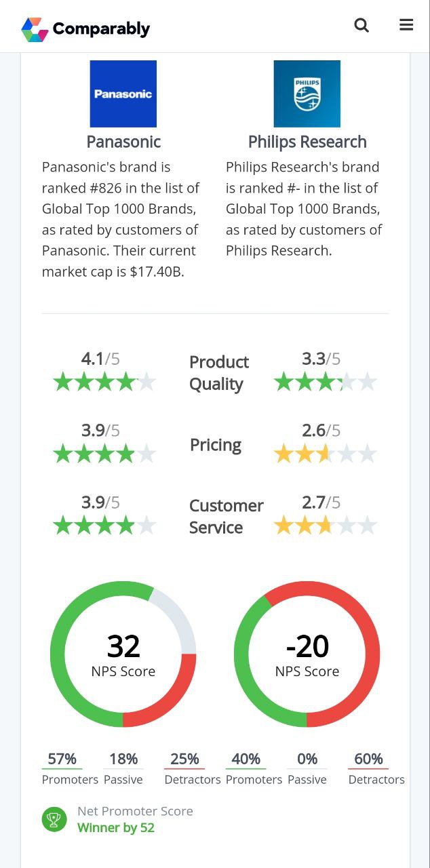Open the search magnifier icon
Image resolution: width=430 pixels, height=868 pixels.
click(361, 26)
